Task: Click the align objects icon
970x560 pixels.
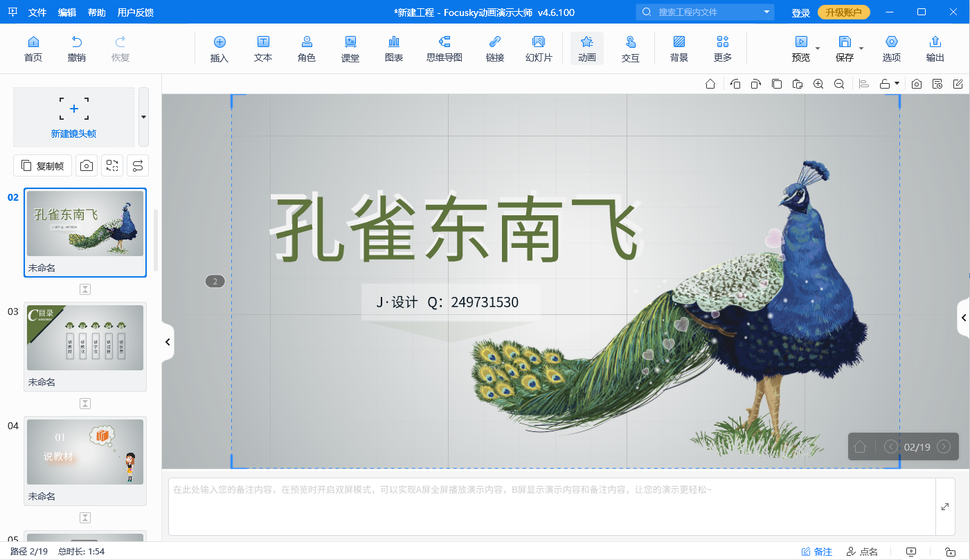Action: [864, 84]
